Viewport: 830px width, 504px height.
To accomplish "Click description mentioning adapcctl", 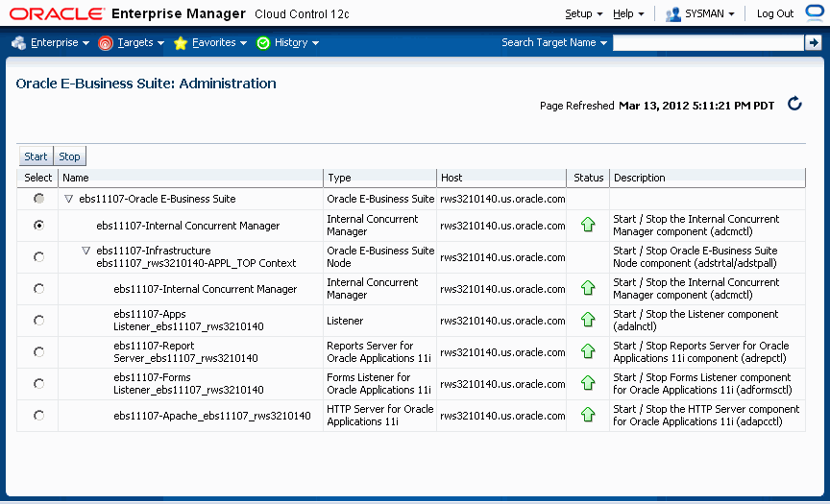I will [706, 415].
